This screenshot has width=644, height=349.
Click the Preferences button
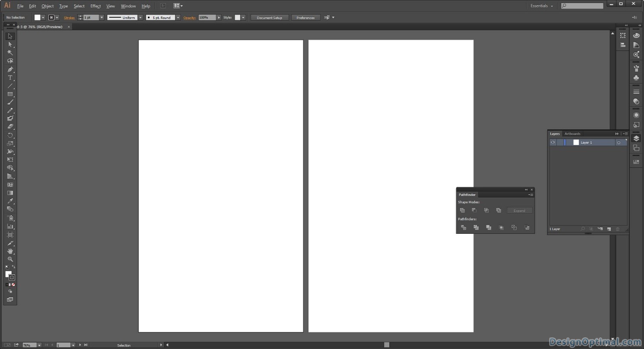[x=306, y=18]
